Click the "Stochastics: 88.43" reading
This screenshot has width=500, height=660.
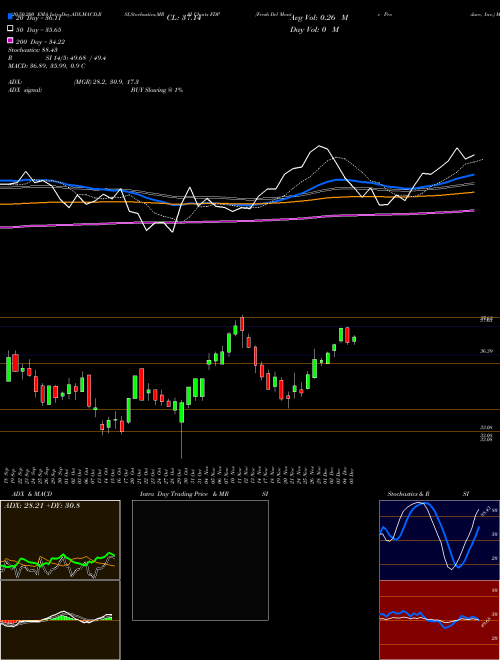pyautogui.click(x=33, y=50)
